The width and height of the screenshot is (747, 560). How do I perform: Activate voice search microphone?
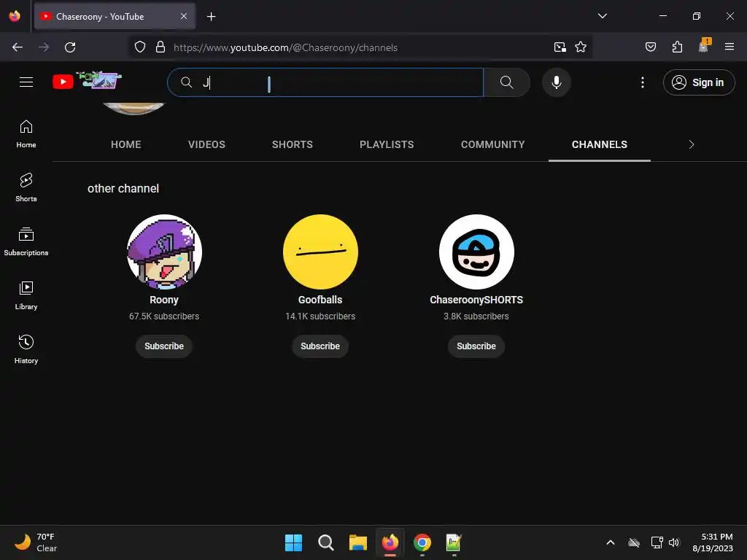(x=556, y=82)
